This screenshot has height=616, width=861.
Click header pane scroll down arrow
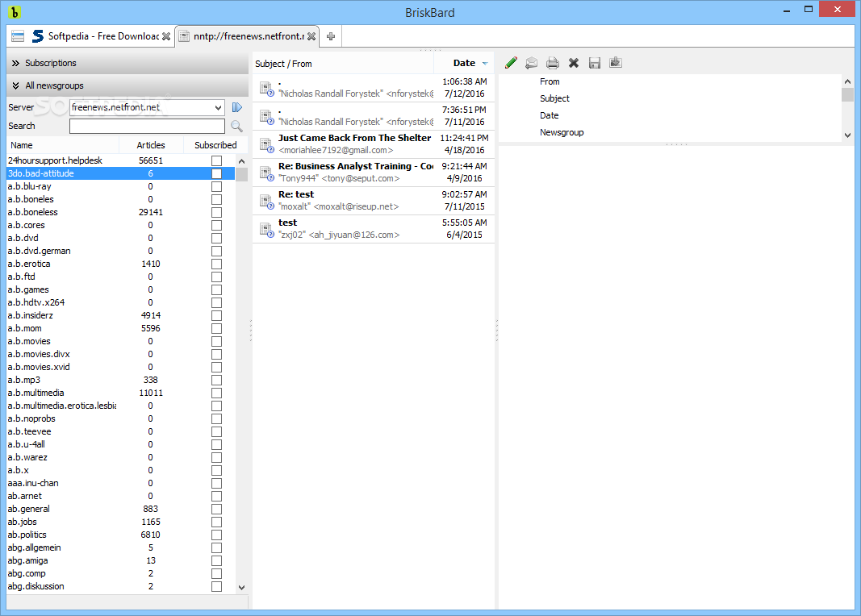tap(847, 135)
